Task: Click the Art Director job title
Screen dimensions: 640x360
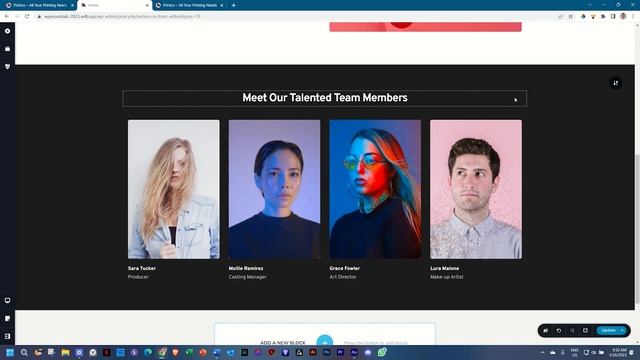Action: pos(343,277)
